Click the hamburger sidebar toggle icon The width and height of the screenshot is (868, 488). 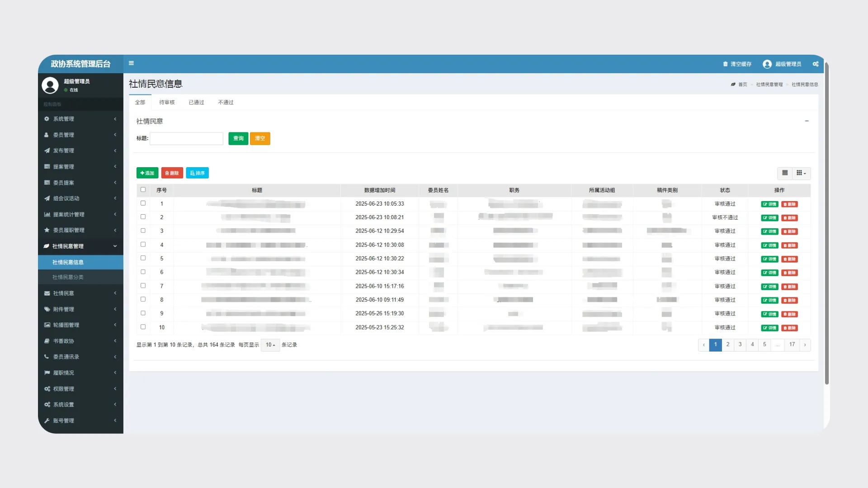(x=131, y=63)
